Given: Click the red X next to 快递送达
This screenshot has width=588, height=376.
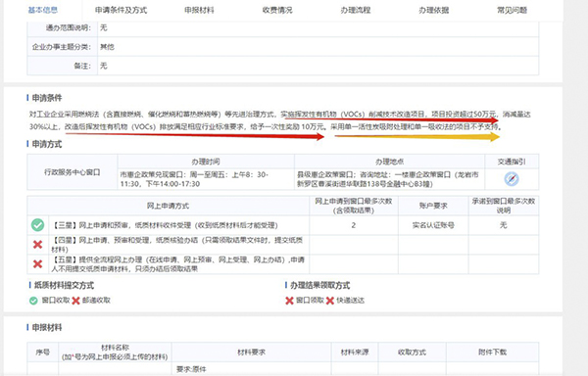Looking at the screenshot, I should click(330, 301).
